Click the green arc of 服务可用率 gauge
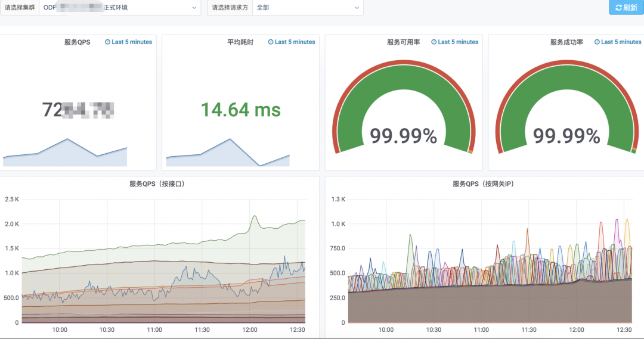The image size is (644, 339). [404, 77]
